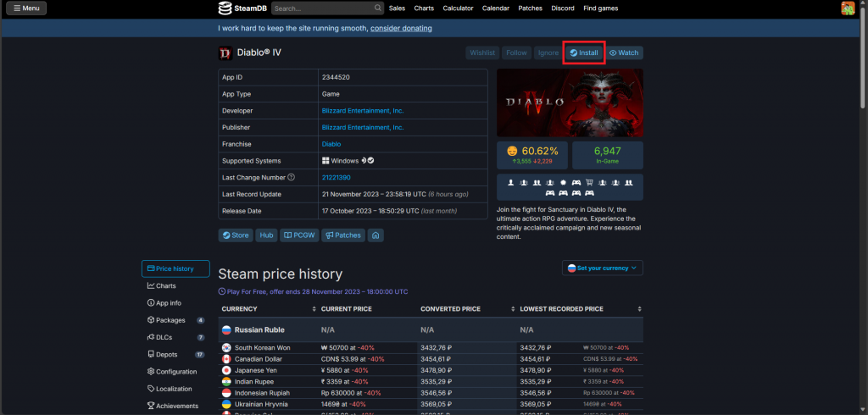Open the Diablo franchise link
The height and width of the screenshot is (415, 868).
coord(331,144)
